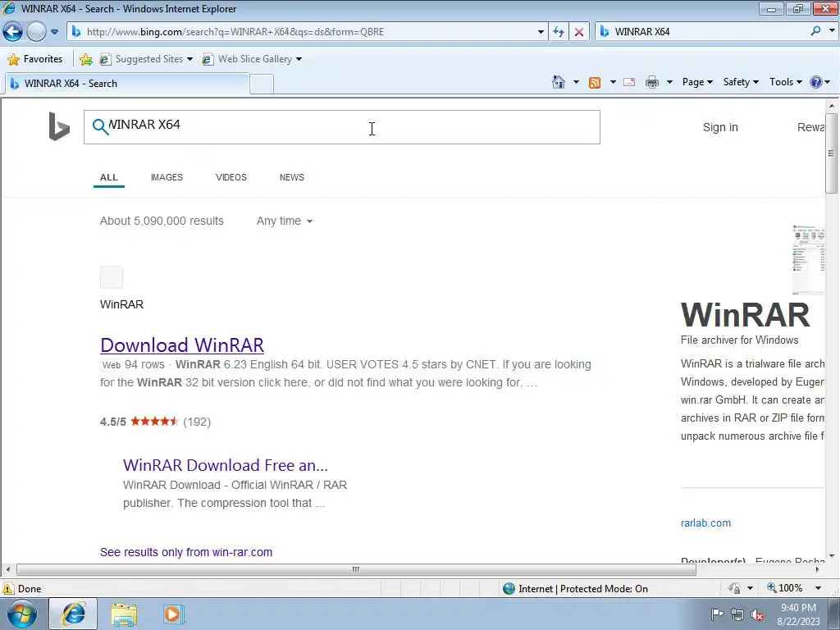Click the scroll up arrow
The width and height of the screenshot is (840, 630).
coord(832,106)
